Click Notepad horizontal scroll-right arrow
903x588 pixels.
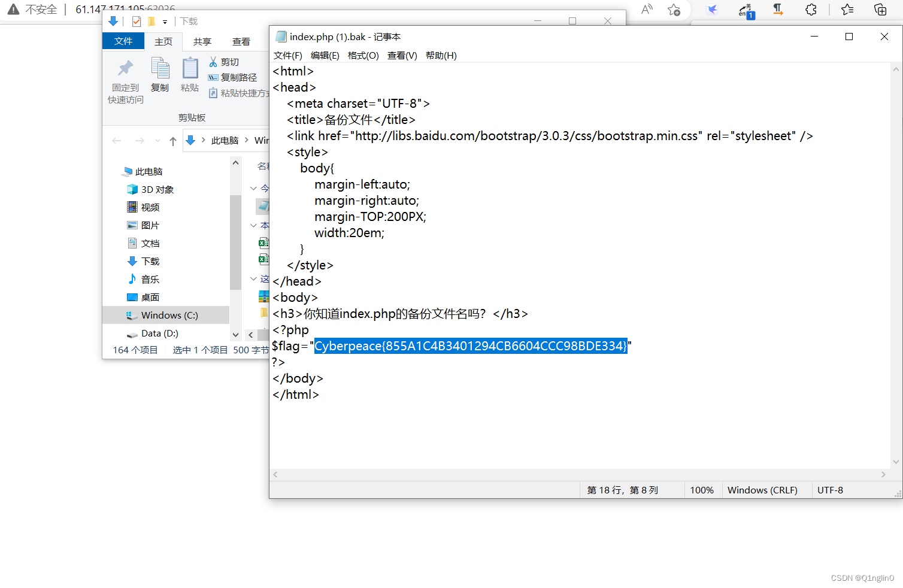coord(883,474)
